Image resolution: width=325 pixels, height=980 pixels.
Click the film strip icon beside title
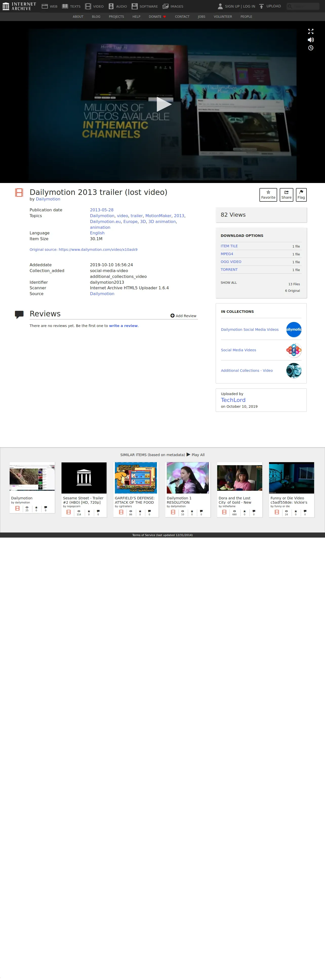pyautogui.click(x=19, y=193)
